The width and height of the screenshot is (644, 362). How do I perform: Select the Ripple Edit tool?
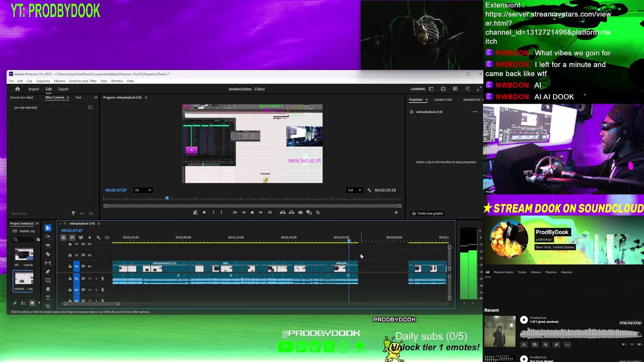tap(48, 245)
